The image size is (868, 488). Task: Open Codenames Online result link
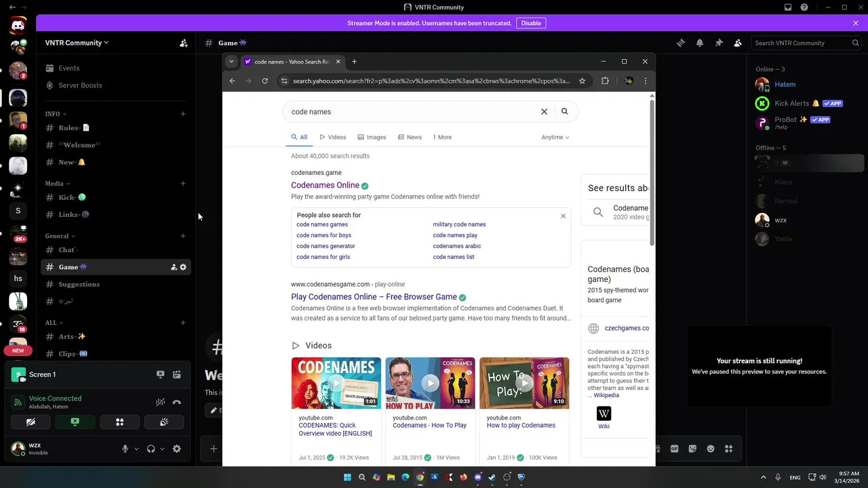325,185
